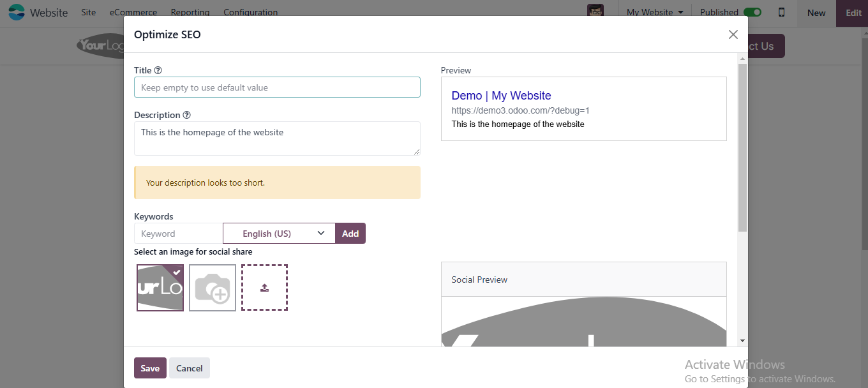The image size is (868, 388).
Task: Click the Demo | My Website preview link
Action: (501, 95)
